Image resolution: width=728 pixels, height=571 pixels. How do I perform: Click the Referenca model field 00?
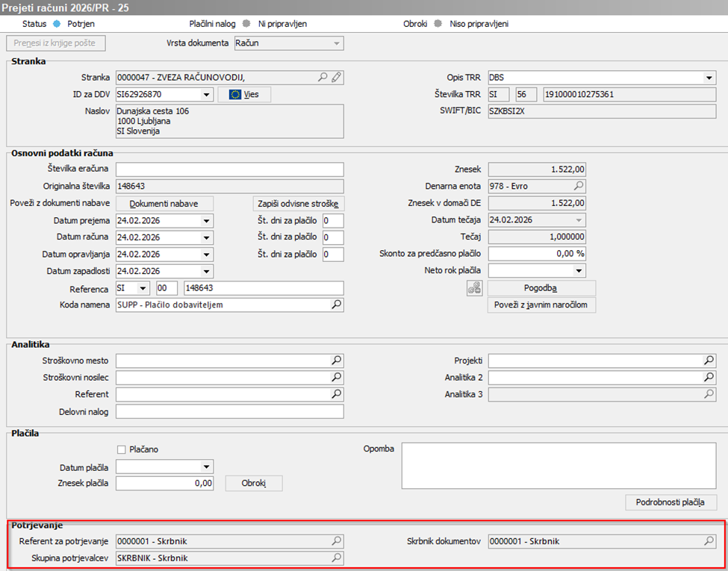click(x=167, y=288)
